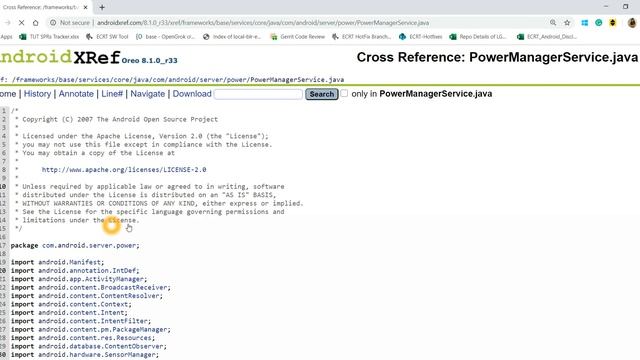Open ECRT-Hotfixes bookmark
The image size is (640, 360).
[x=421, y=37]
